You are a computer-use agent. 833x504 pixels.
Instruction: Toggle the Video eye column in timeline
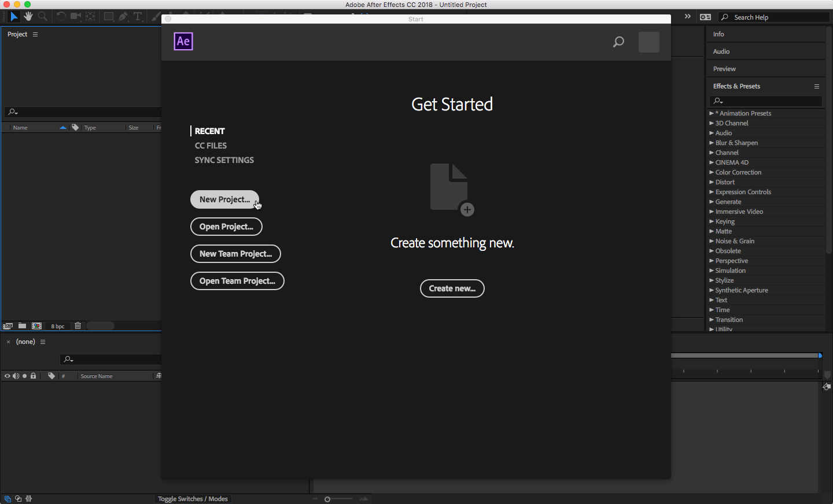[7, 376]
